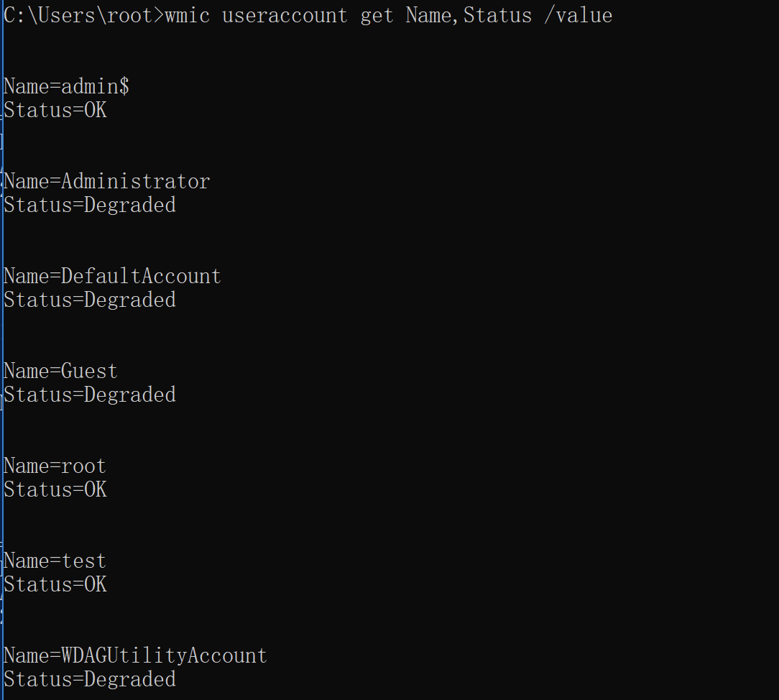The width and height of the screenshot is (779, 700).
Task: Click Status=Degraded under DefaultAccount
Action: [x=90, y=300]
